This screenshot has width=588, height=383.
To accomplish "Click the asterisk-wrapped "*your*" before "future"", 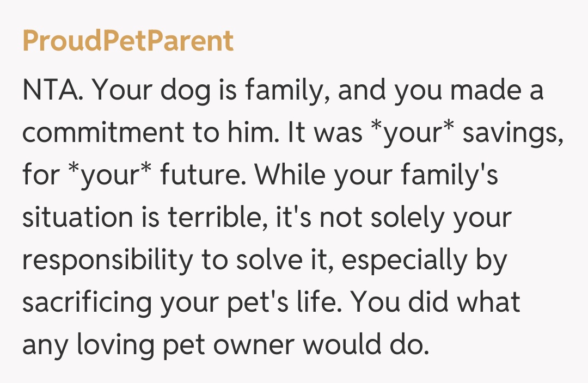I will coord(109,176).
